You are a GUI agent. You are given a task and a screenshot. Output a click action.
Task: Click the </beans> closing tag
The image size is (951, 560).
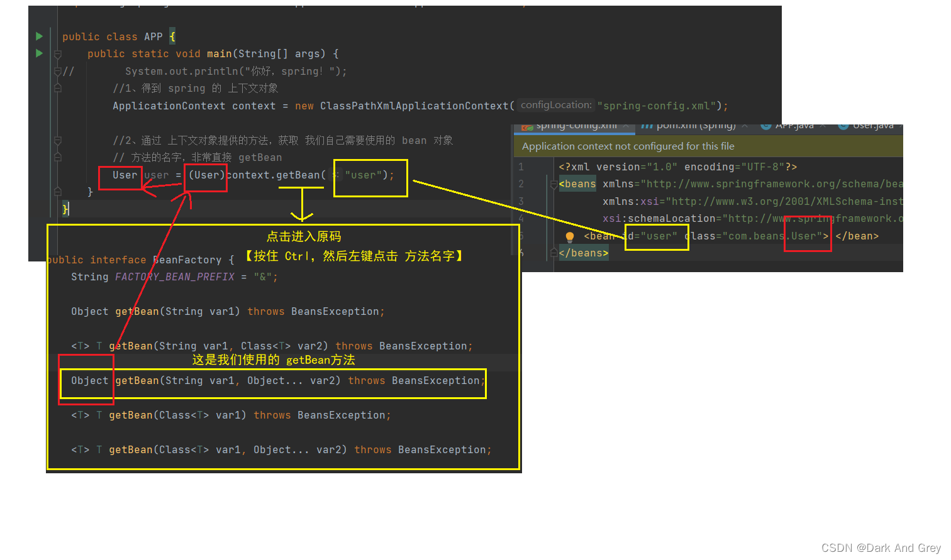click(x=584, y=253)
